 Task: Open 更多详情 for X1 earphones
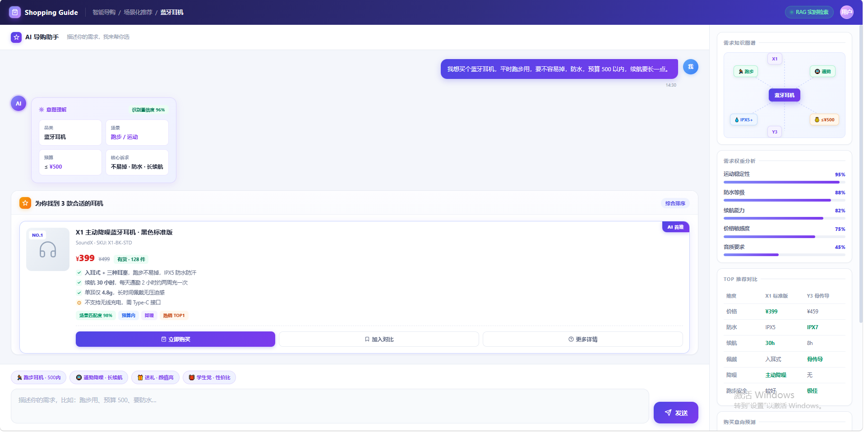point(582,339)
